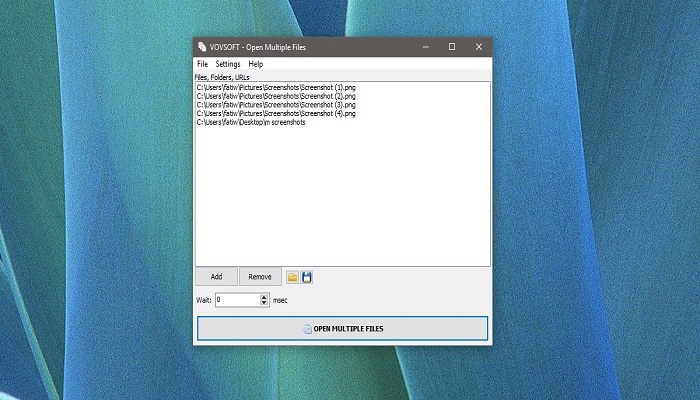Open the Help menu
700x400 pixels.
pos(256,64)
